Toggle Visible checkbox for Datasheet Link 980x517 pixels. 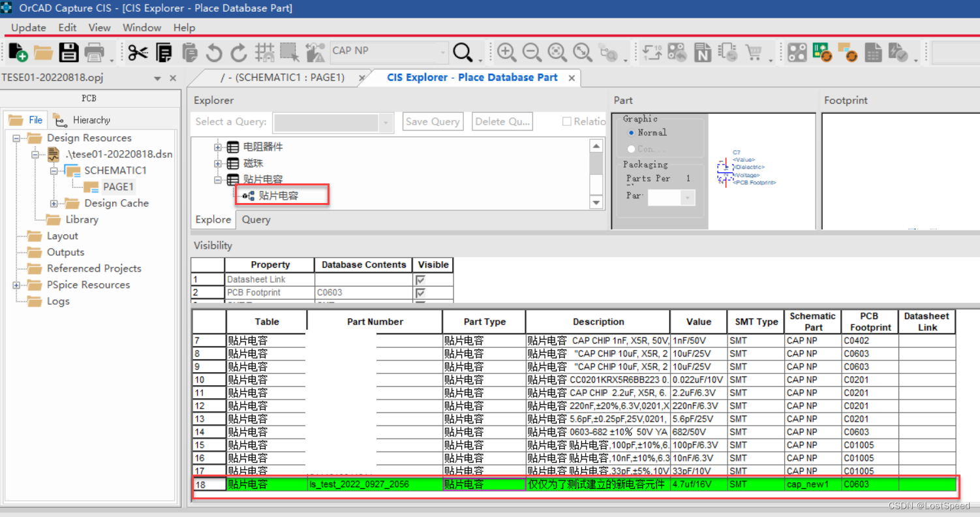pos(420,279)
